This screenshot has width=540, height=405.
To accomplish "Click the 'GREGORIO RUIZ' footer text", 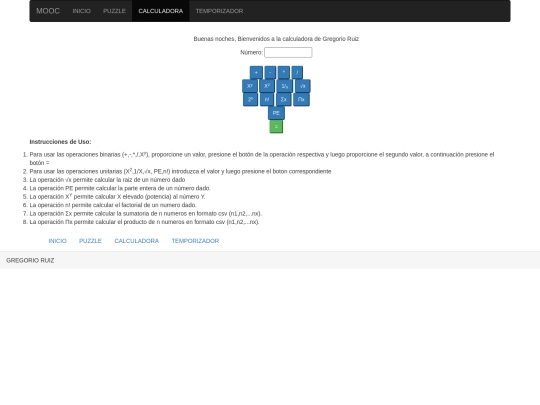I will (30, 260).
